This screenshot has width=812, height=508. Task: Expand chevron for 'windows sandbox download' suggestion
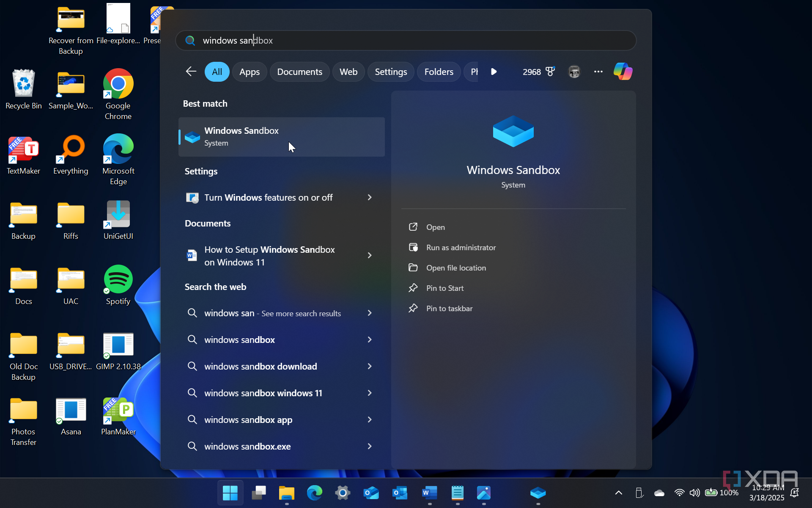click(x=370, y=366)
